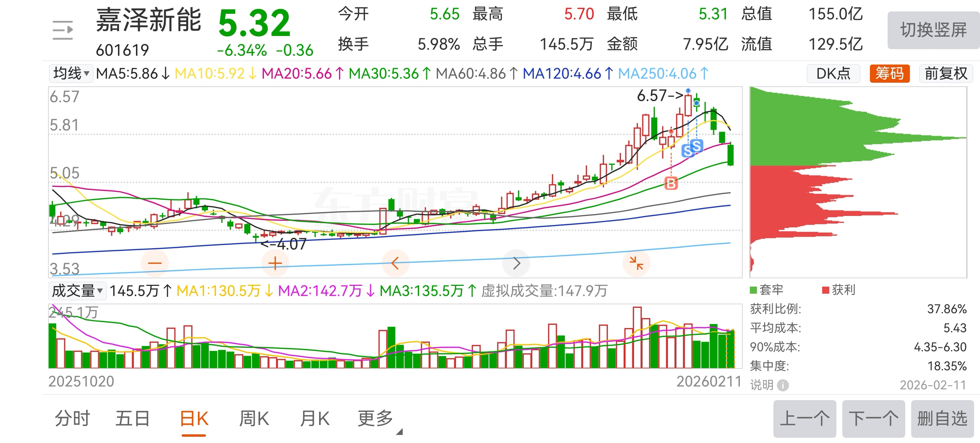Toggle the 筹码 chip distribution panel
The width and height of the screenshot is (980, 443).
[889, 73]
